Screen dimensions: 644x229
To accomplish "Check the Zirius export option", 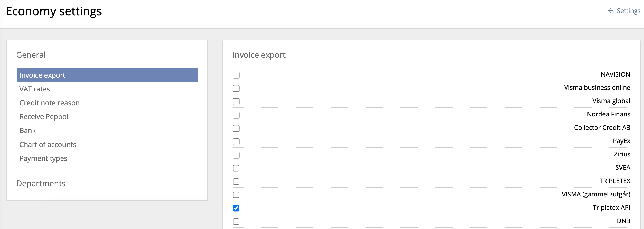I will coord(236,155).
